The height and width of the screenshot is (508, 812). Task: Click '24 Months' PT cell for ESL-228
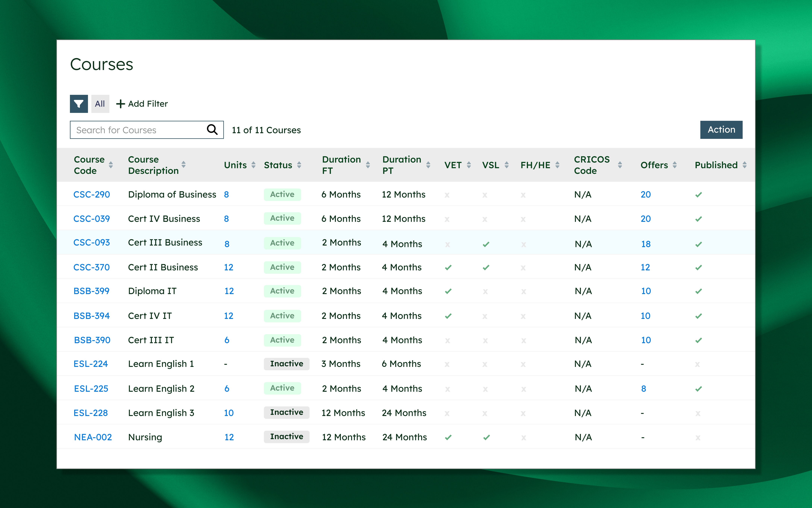[404, 413]
